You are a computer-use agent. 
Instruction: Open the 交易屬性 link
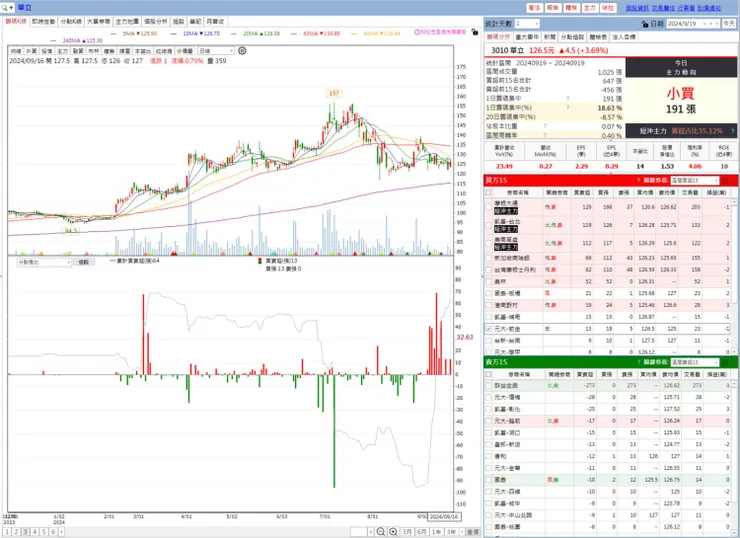[x=663, y=8]
